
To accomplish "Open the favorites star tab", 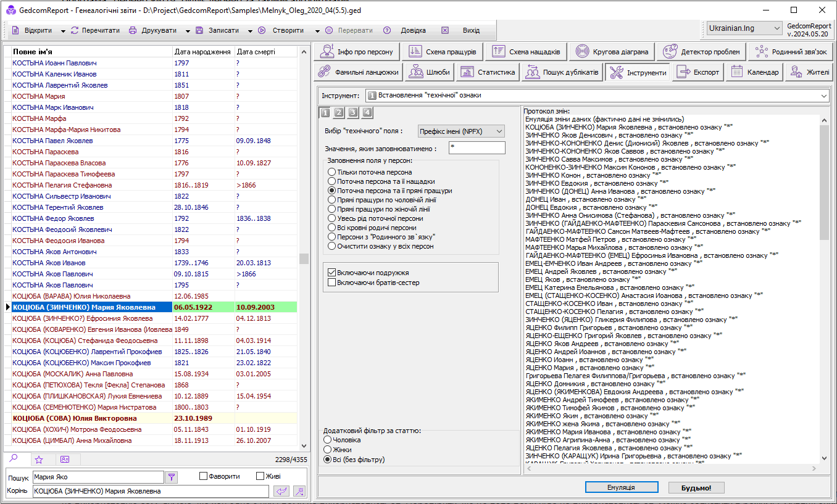I will tap(39, 459).
